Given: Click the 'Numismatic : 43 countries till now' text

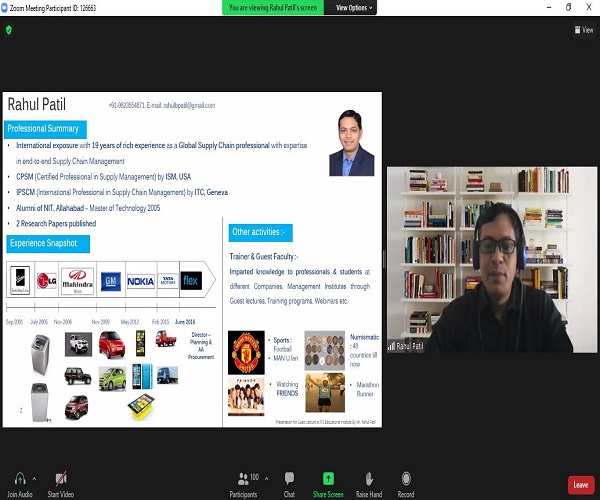Looking at the screenshot, I should pos(364,350).
